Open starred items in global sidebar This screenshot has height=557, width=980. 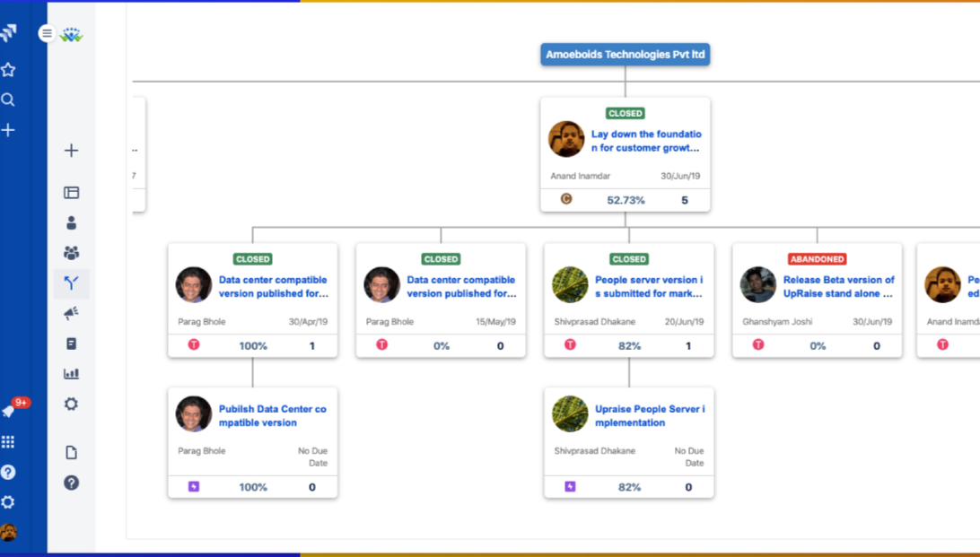click(x=8, y=70)
